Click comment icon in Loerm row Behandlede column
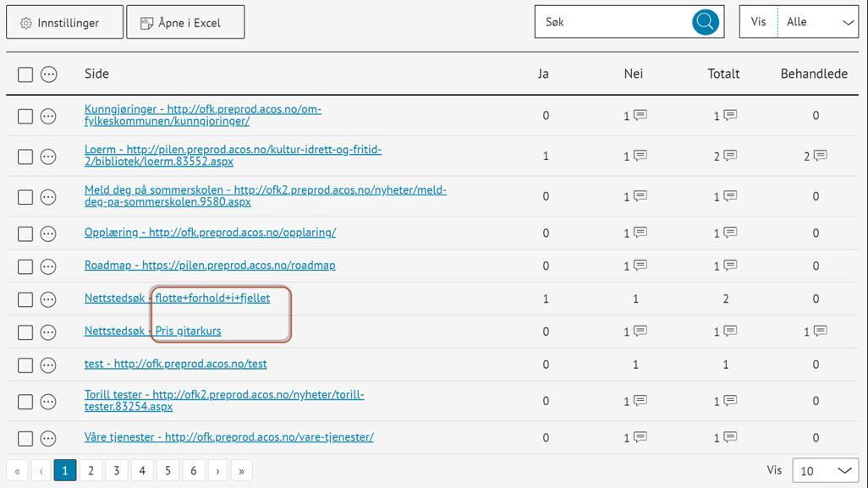Image resolution: width=868 pixels, height=488 pixels. click(821, 156)
